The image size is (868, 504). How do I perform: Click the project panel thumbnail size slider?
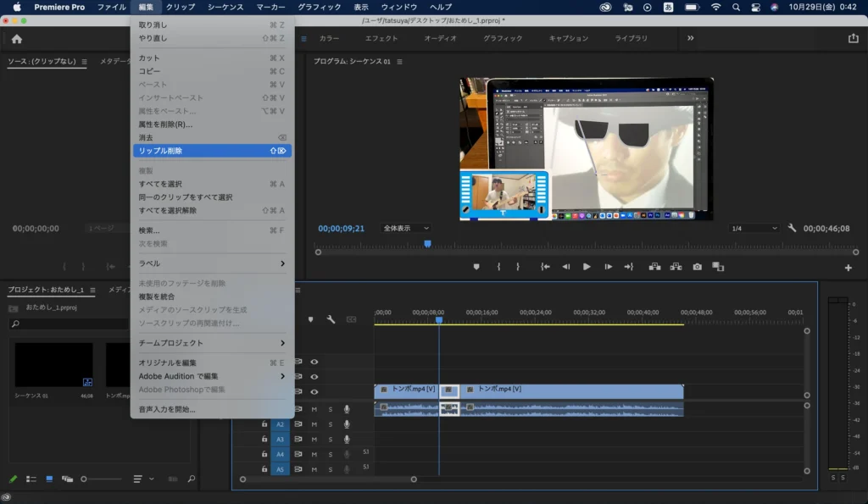84,479
